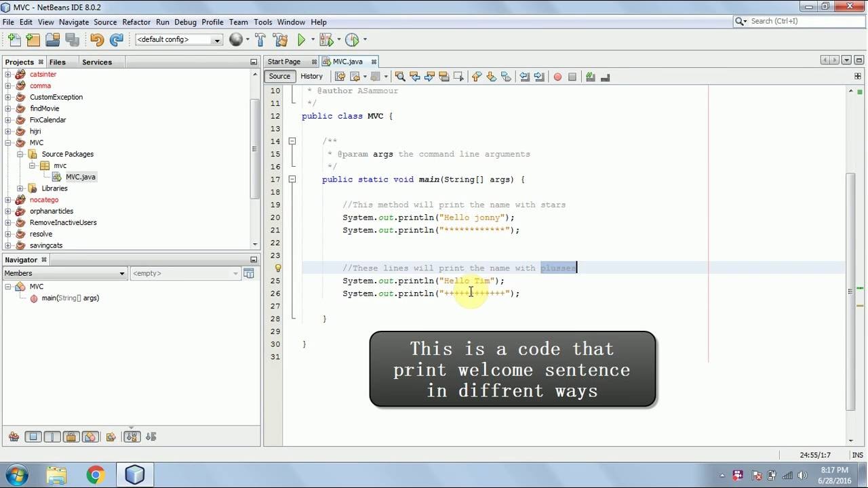Run the project with green play icon

point(302,40)
